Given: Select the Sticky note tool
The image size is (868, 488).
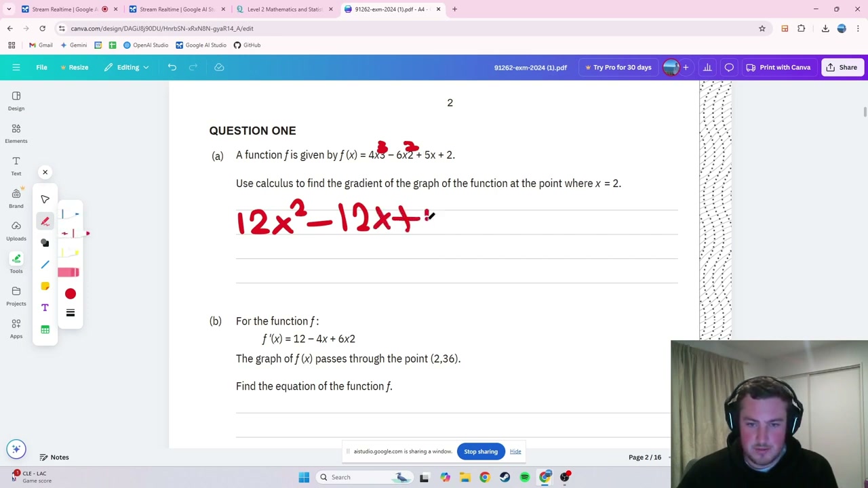Looking at the screenshot, I should tap(45, 286).
